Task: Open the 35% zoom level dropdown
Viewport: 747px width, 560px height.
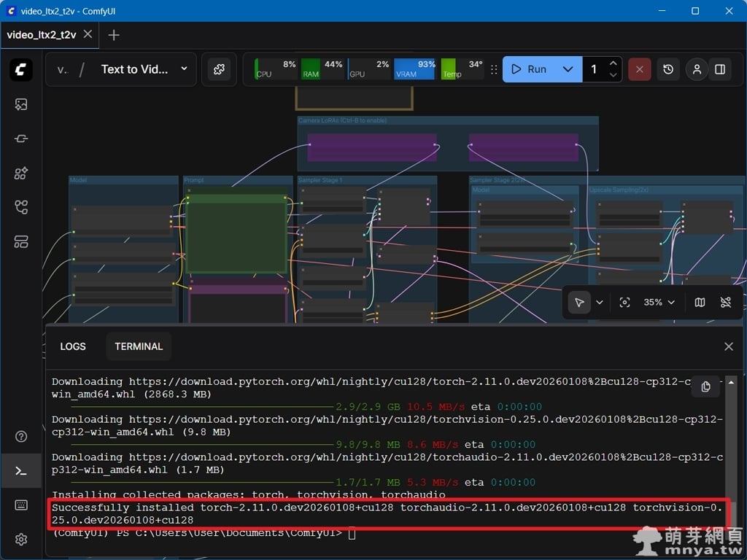Action: click(x=659, y=302)
